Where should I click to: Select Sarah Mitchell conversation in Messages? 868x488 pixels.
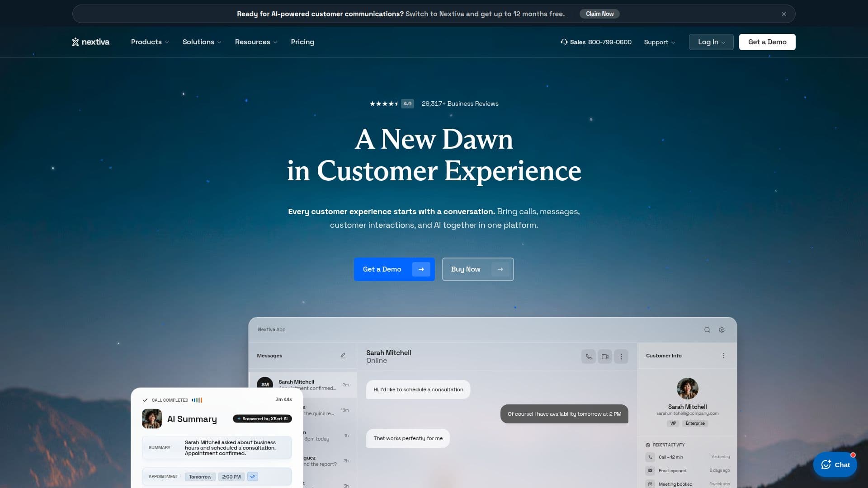303,385
